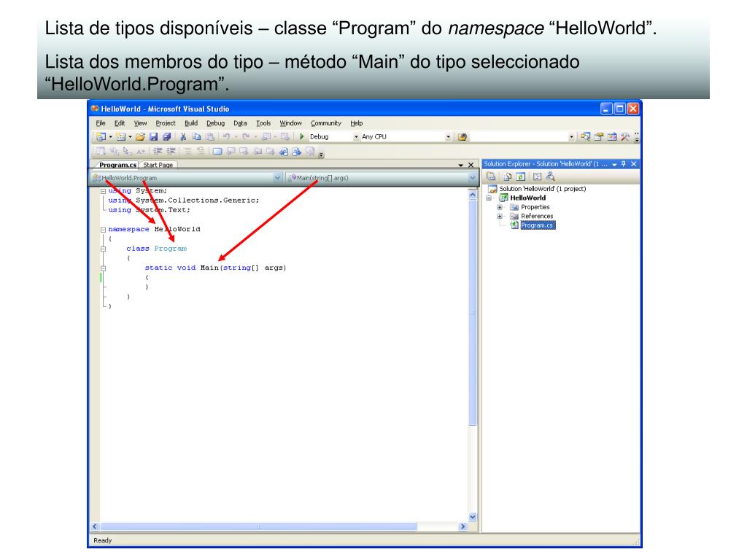Click the Comment out lines icon
Screen dimensions: 747x560
pyautogui.click(x=187, y=152)
